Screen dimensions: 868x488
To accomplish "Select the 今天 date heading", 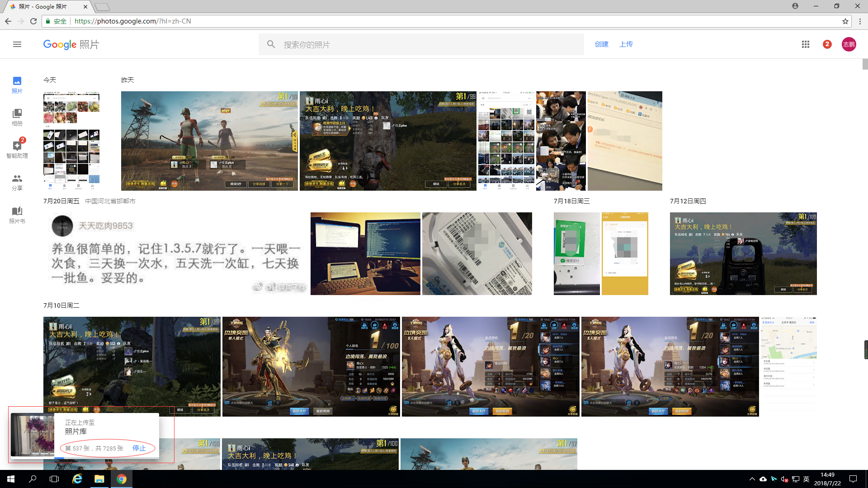I will [x=50, y=80].
